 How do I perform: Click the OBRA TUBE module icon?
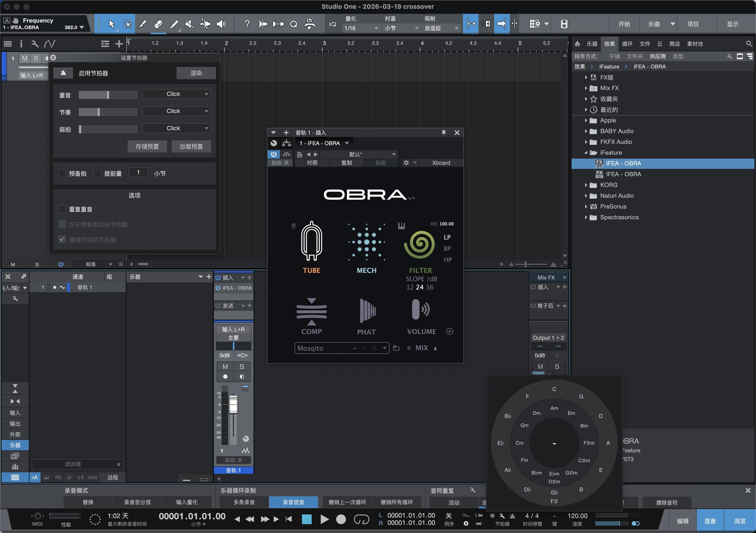click(x=311, y=241)
